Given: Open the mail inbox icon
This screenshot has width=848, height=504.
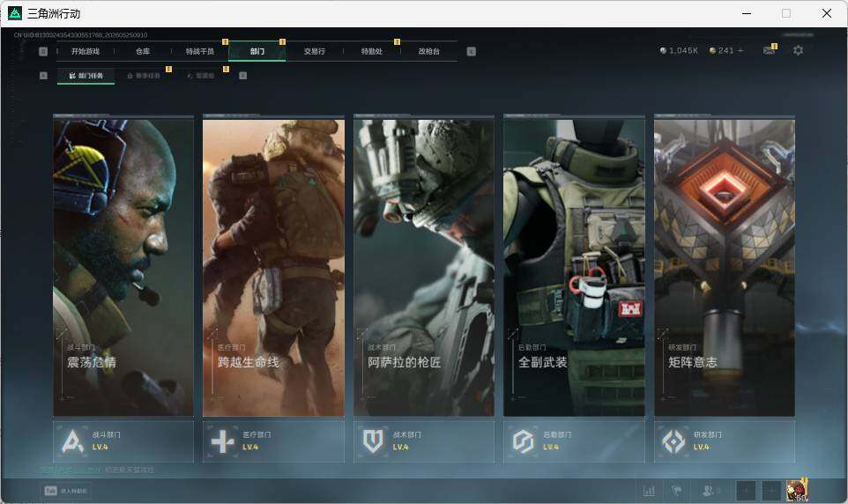Looking at the screenshot, I should coord(769,50).
